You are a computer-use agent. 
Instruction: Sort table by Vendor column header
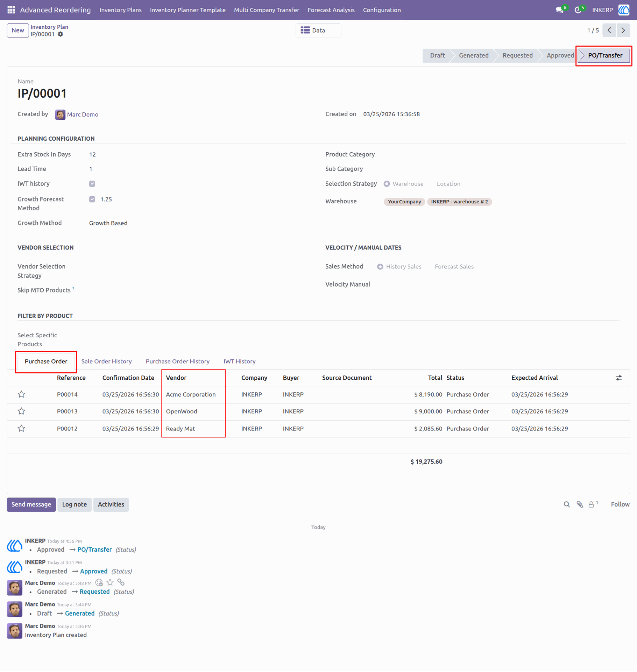176,378
